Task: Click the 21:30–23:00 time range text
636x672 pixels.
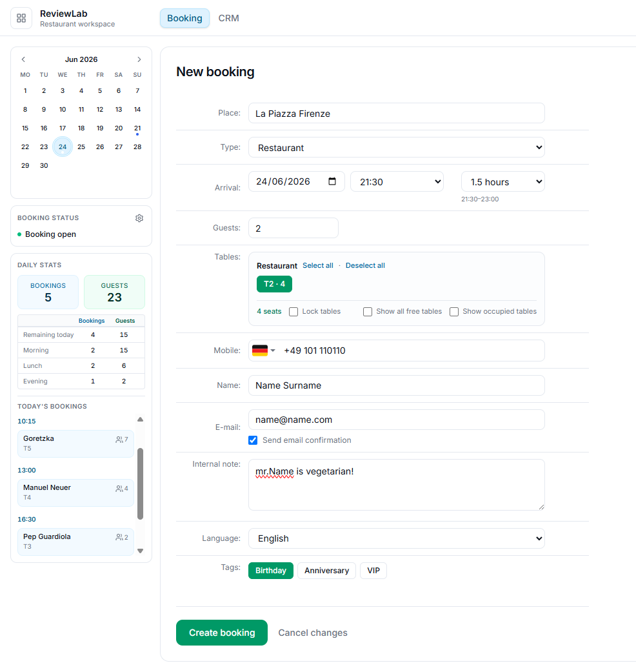Action: (x=480, y=199)
